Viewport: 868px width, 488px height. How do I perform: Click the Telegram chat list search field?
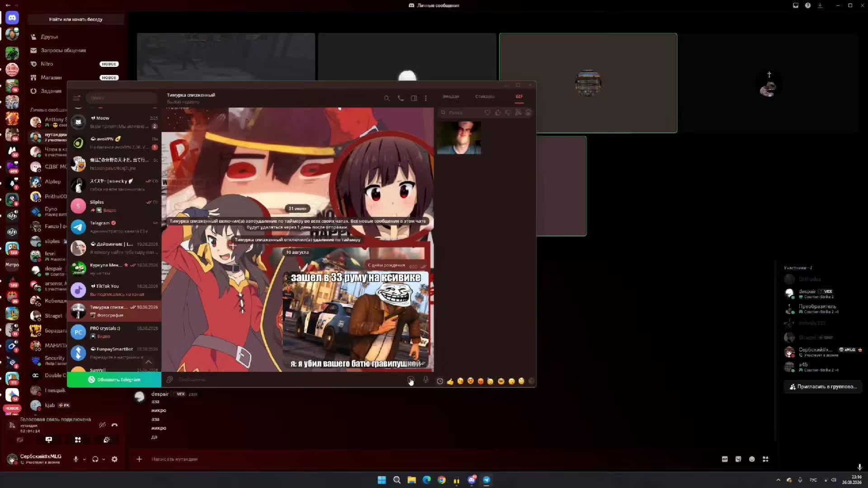(x=121, y=98)
